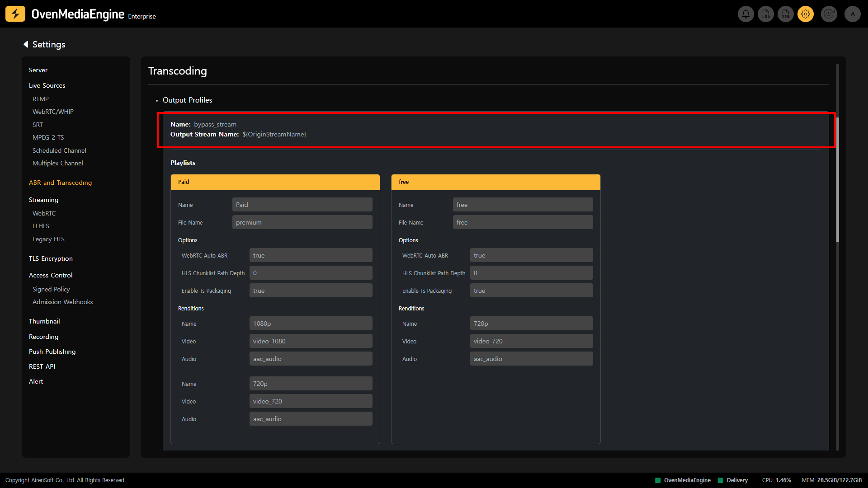Viewport: 868px width, 488px height.
Task: Click the yellow settings gear icon
Action: click(x=806, y=14)
